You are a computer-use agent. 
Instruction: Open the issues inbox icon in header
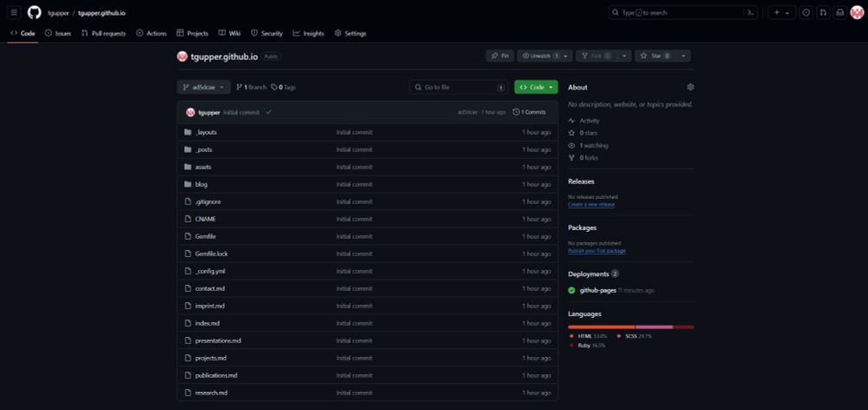tap(806, 12)
